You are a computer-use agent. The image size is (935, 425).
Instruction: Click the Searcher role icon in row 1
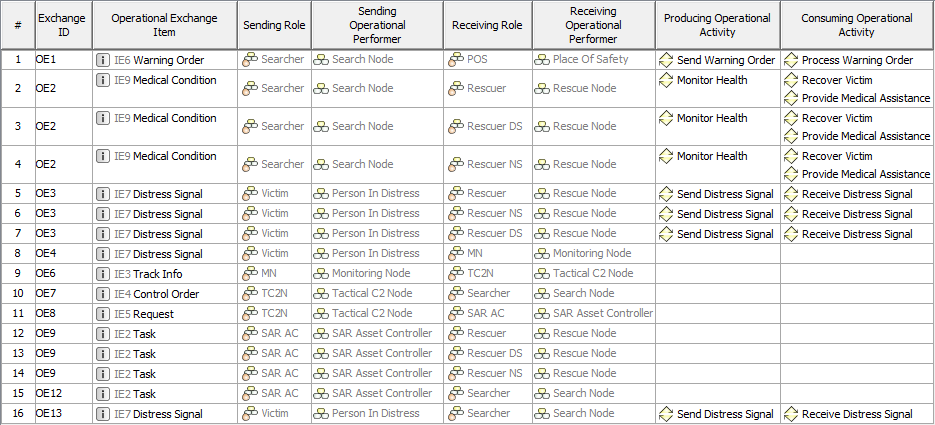[x=250, y=60]
